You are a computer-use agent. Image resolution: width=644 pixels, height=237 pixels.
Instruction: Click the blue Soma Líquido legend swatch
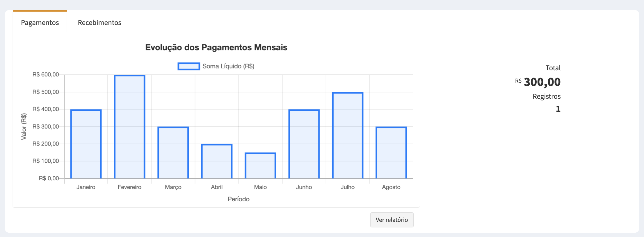tap(188, 66)
